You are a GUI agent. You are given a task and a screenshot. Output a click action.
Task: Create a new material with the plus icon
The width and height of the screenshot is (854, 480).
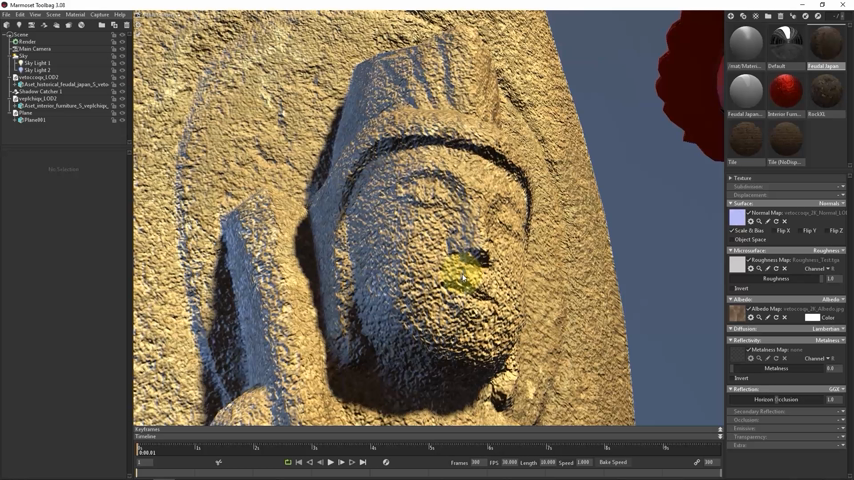(x=731, y=16)
